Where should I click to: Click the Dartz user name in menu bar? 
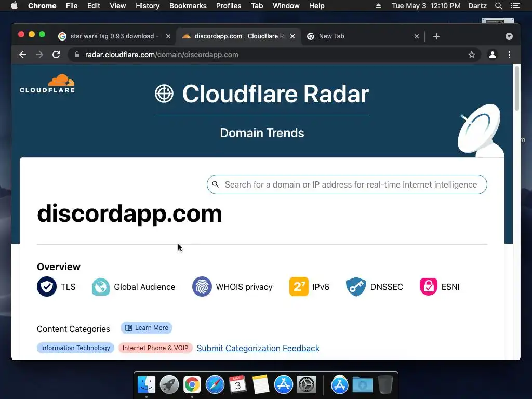coord(477,6)
